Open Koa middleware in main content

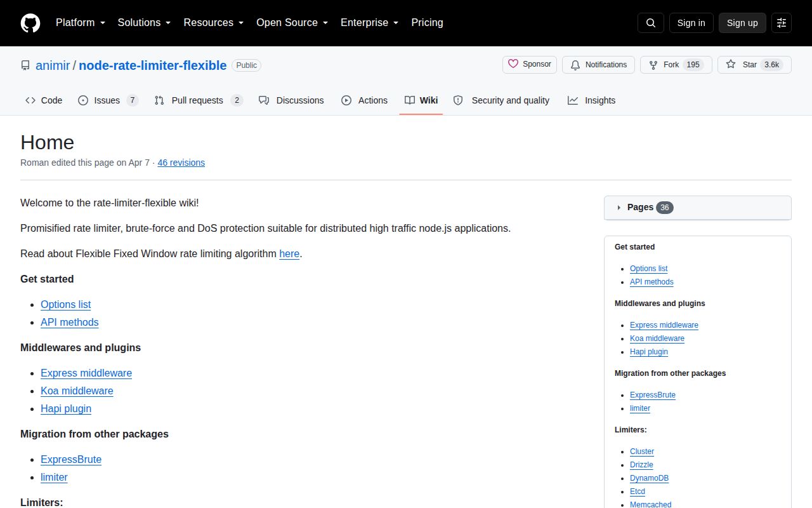[x=77, y=391]
